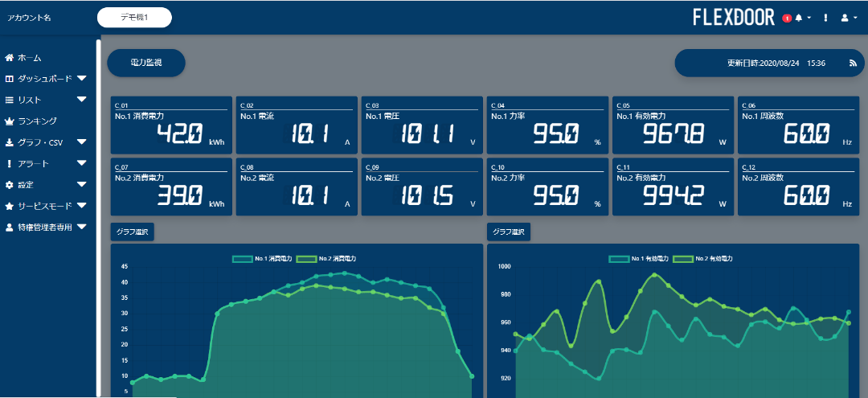
Task: Click the FLEXDOOR logo
Action: click(x=734, y=18)
